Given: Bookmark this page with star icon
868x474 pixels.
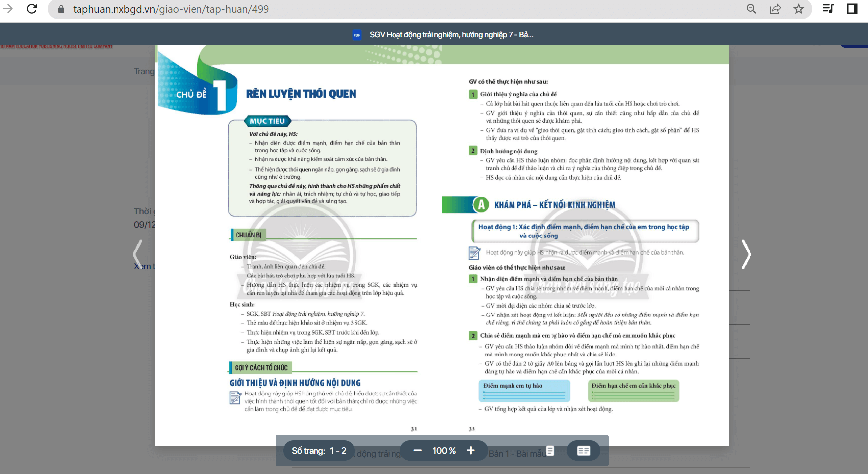Looking at the screenshot, I should pos(799,9).
